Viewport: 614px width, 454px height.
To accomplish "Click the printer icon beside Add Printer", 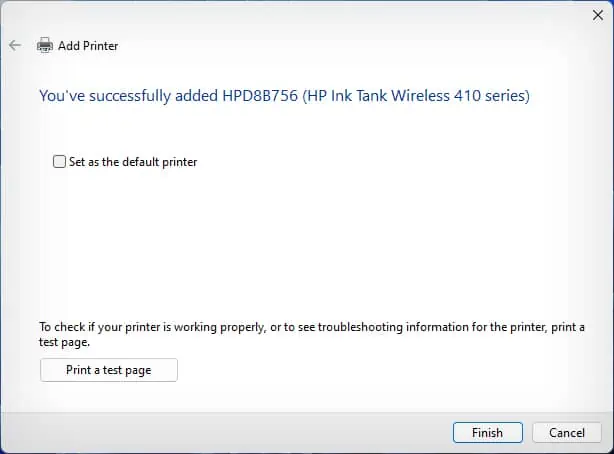I will 44,45.
